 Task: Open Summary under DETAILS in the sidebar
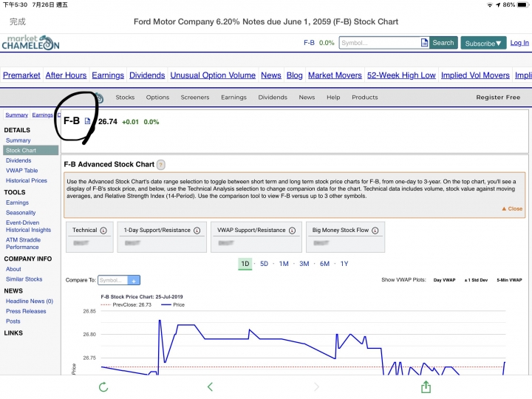point(18,140)
